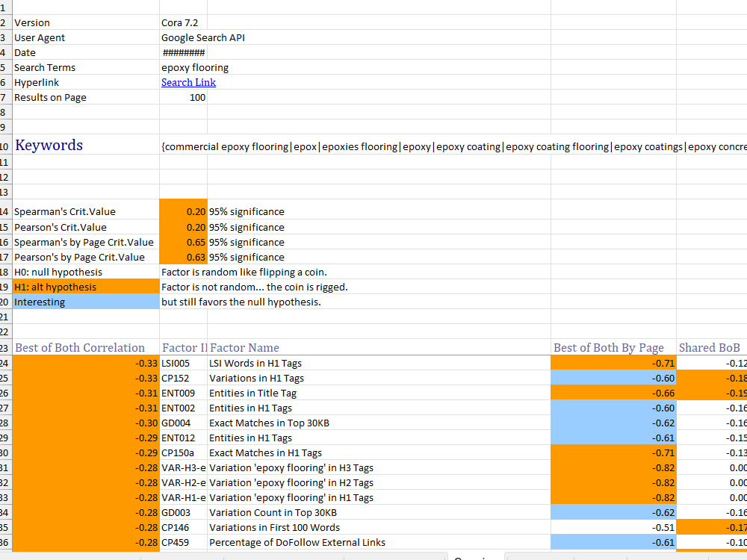Select the Cora 7.2 version cell
Image resolution: width=747 pixels, height=560 pixels.
coord(183,22)
